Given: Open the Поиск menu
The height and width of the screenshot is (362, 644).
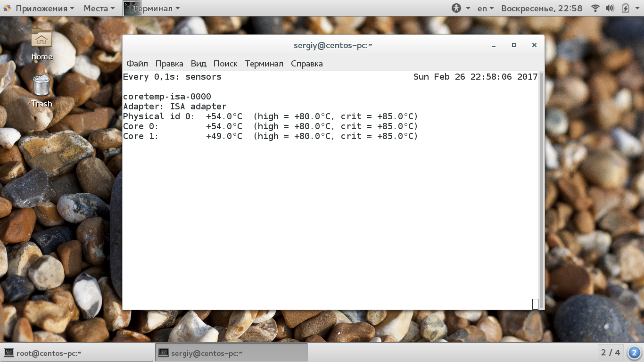Looking at the screenshot, I should pos(225,64).
